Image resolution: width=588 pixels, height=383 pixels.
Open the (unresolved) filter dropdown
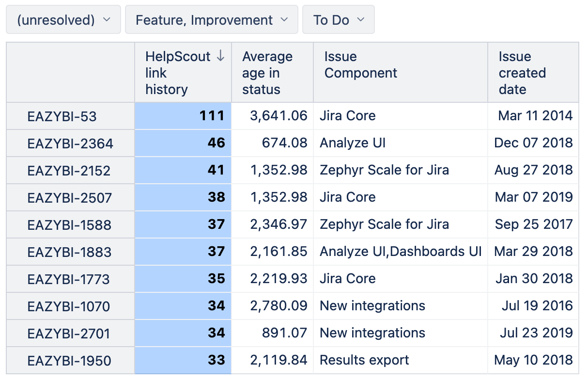[x=63, y=20]
